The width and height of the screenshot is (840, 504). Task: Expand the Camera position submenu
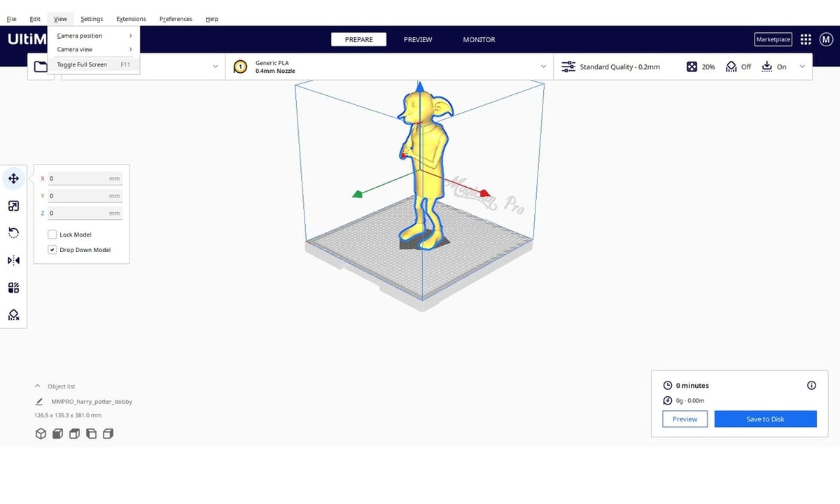click(x=94, y=36)
